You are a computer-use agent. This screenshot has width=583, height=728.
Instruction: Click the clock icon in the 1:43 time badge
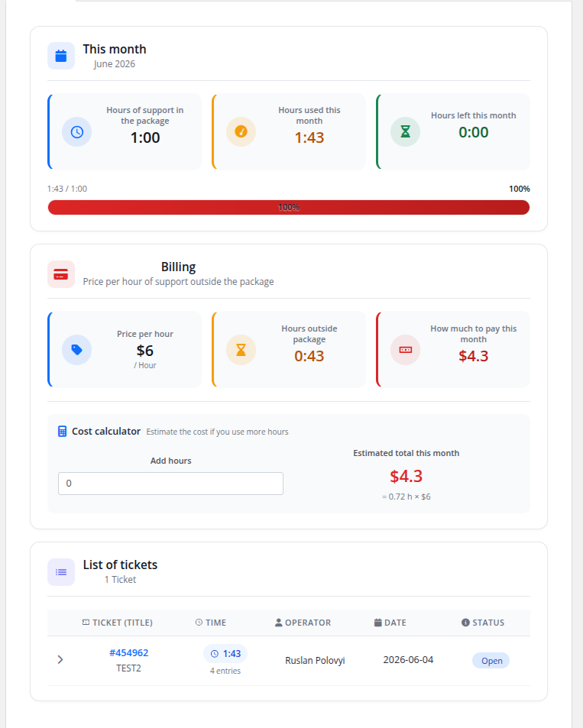[x=214, y=654]
